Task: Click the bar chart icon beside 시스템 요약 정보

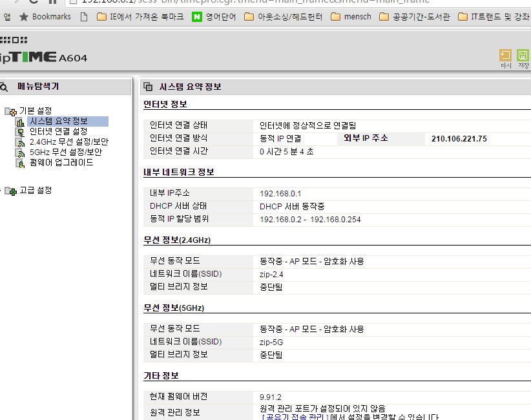Action: [x=20, y=121]
